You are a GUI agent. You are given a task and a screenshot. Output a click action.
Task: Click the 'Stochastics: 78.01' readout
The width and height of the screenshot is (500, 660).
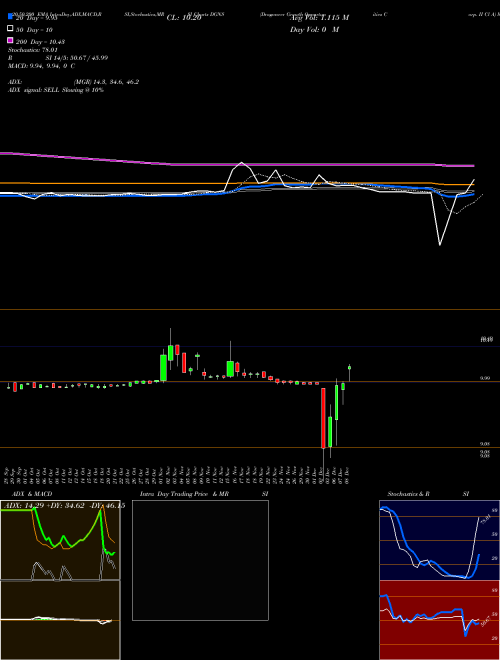[x=33, y=50]
